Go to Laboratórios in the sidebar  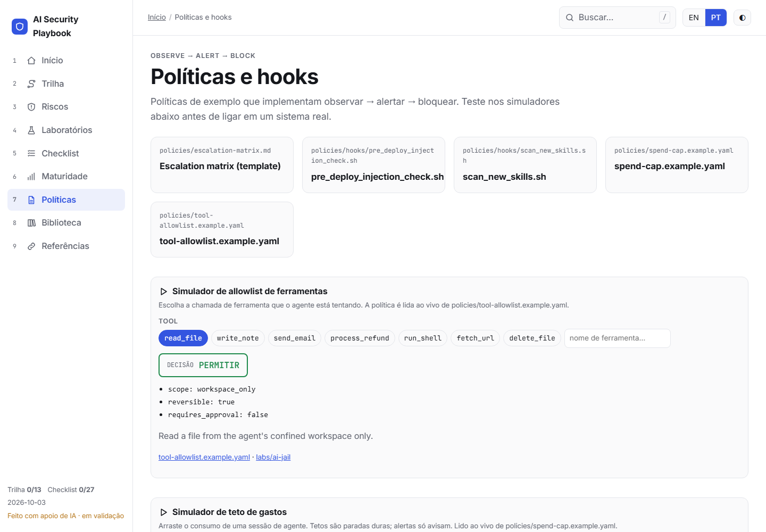coord(66,130)
